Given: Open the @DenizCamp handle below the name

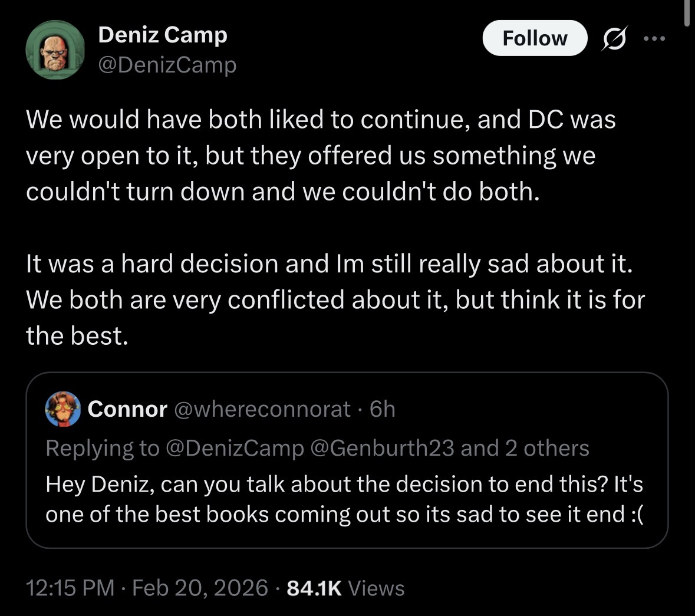Looking at the screenshot, I should (167, 64).
